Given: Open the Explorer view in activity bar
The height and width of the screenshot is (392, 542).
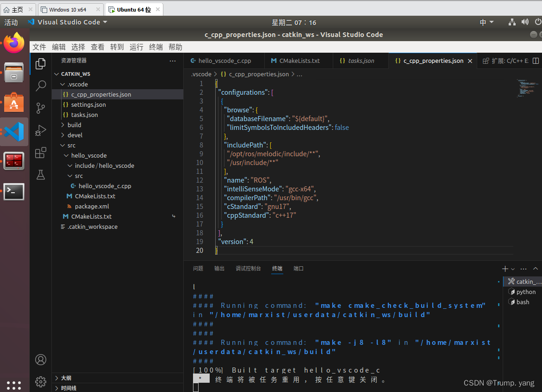Looking at the screenshot, I should pyautogui.click(x=41, y=64).
